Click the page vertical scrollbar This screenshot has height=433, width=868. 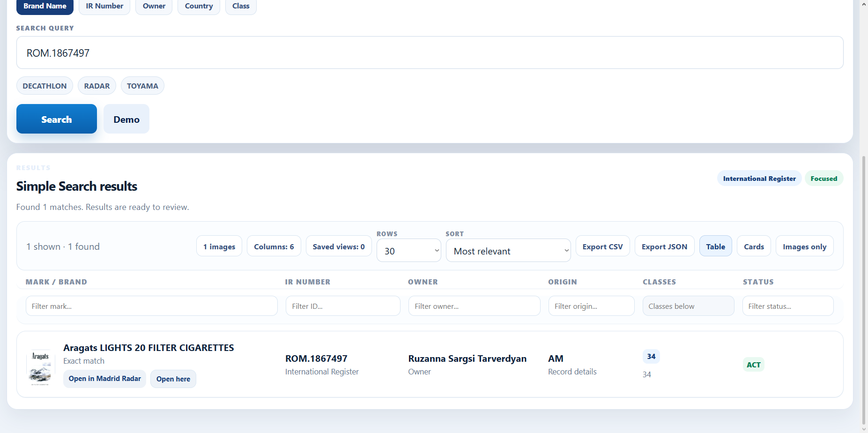click(x=864, y=291)
